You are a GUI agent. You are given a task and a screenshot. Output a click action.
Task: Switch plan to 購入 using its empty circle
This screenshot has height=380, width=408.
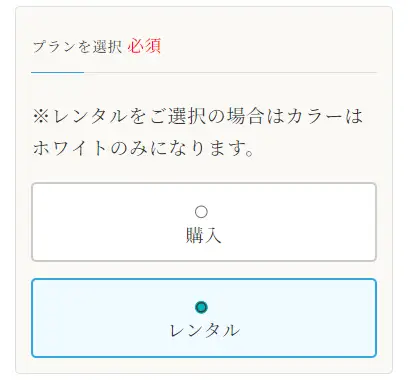pyautogui.click(x=201, y=212)
